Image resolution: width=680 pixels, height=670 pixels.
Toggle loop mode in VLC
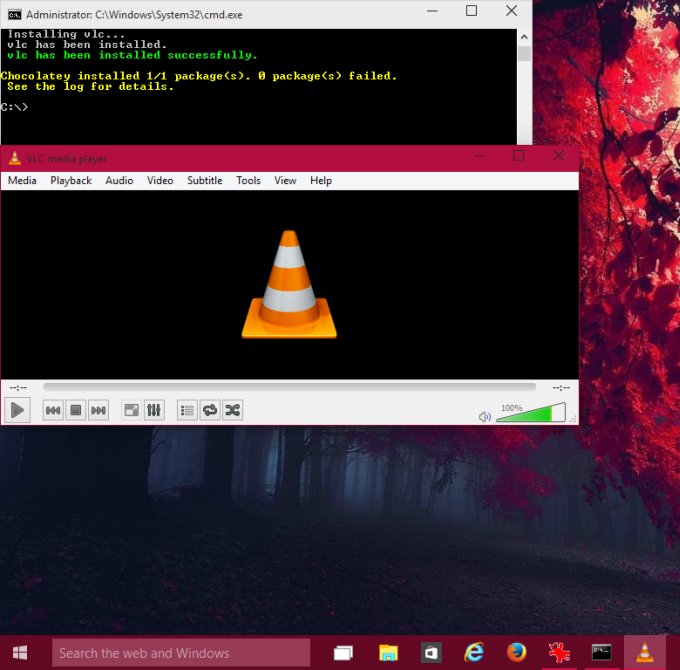[210, 410]
